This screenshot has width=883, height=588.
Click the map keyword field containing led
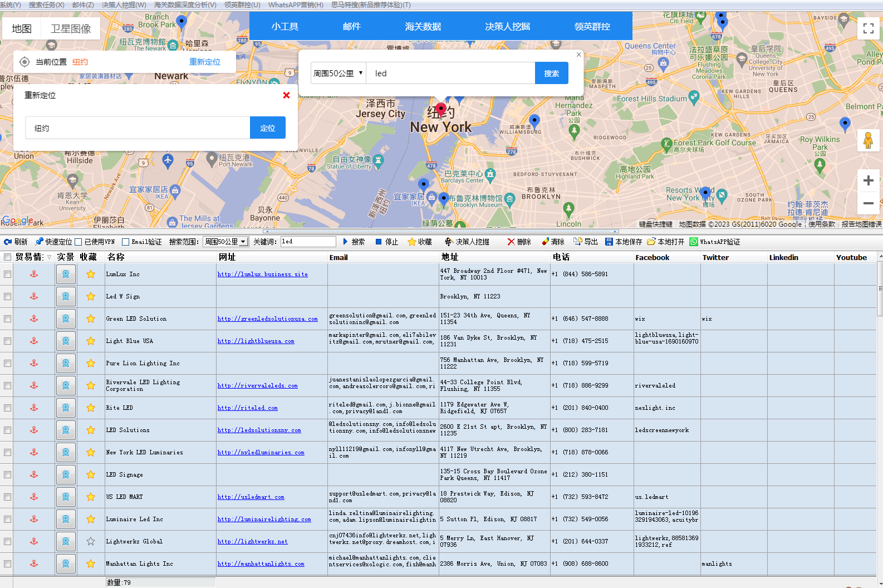[x=450, y=73]
